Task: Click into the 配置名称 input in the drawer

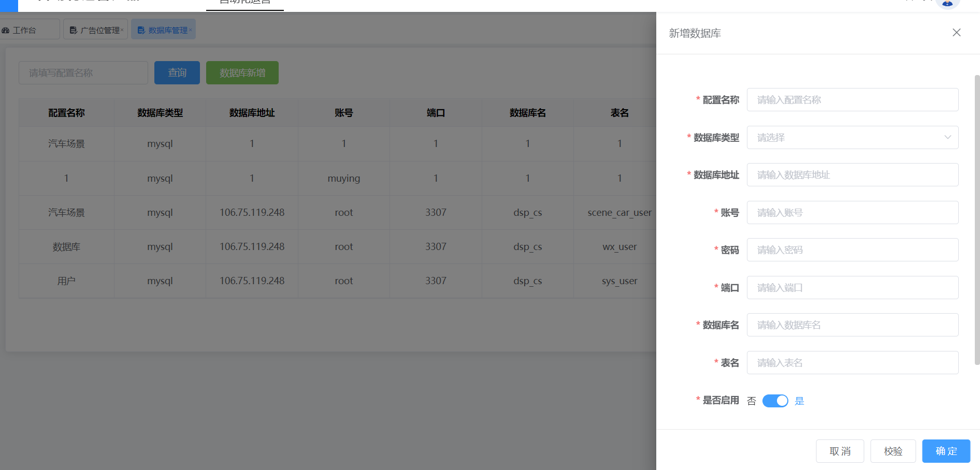Action: coord(852,99)
